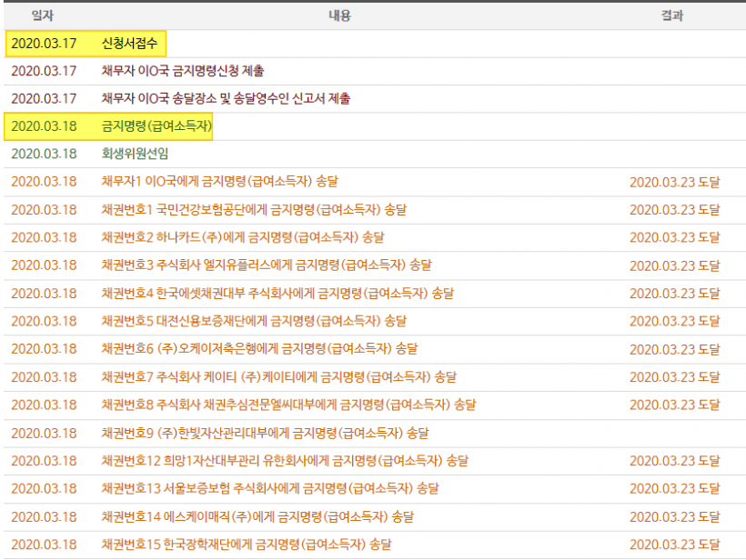Open the '채권번호13 서울보증보험 주식회사' entry
746x560 pixels.
point(270,488)
